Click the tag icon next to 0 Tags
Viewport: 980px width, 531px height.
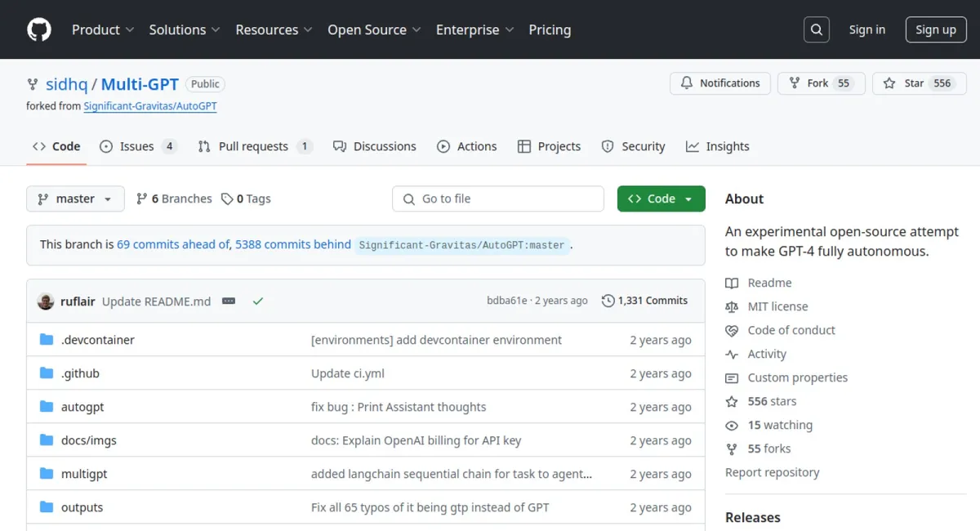point(227,199)
